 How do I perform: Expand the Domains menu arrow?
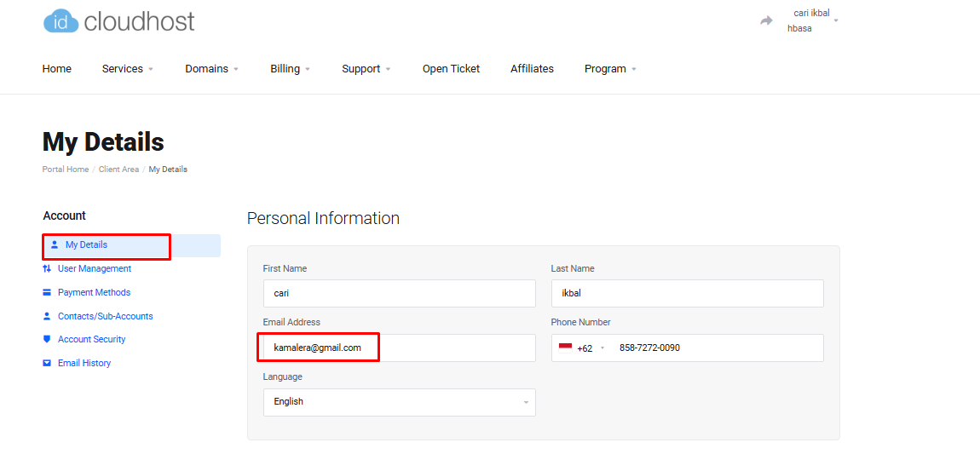pyautogui.click(x=235, y=69)
